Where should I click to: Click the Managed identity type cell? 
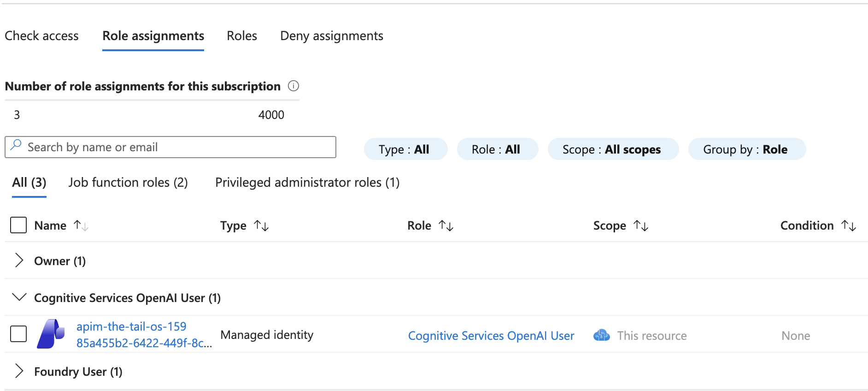(267, 335)
